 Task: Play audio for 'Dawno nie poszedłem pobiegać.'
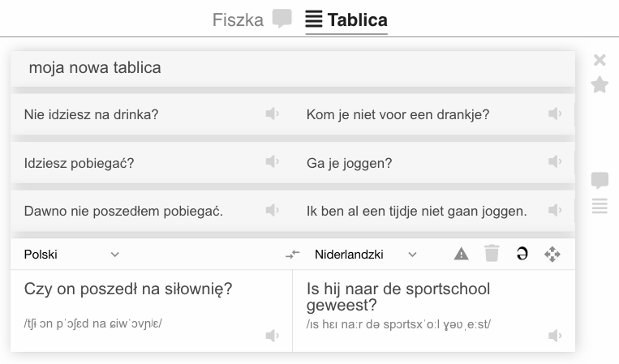pos(273,210)
